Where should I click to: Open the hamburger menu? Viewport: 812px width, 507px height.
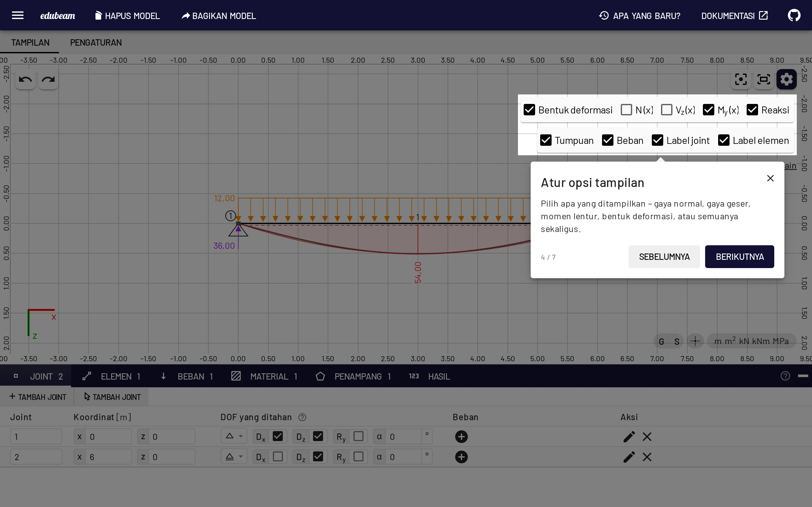tap(17, 16)
